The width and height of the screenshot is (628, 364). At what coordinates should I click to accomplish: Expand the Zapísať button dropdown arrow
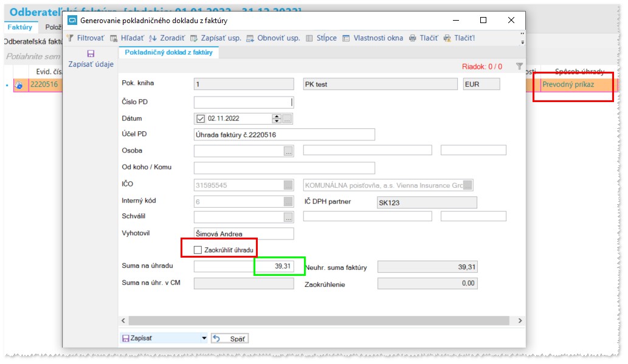(x=204, y=338)
